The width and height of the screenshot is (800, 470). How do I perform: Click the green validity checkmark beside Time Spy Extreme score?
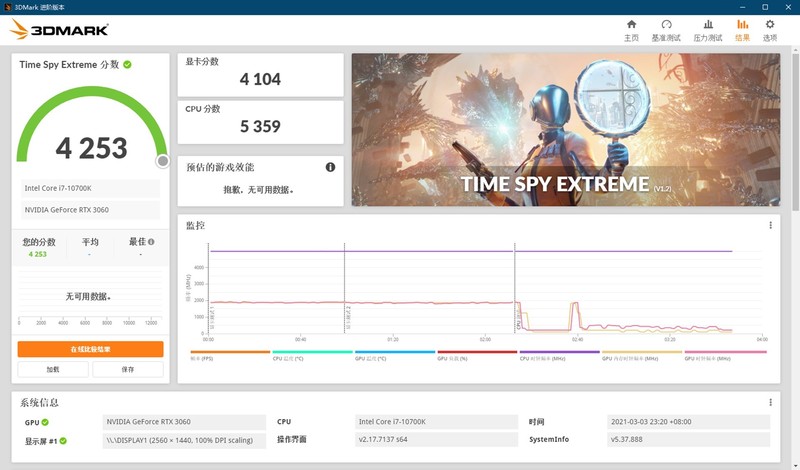127,64
